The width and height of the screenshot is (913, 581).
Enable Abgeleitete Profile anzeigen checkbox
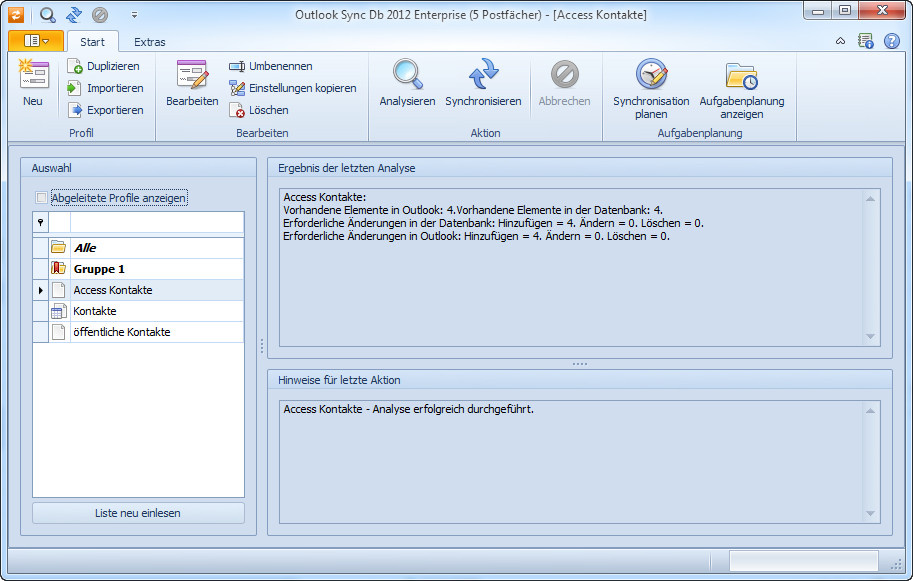click(x=41, y=198)
